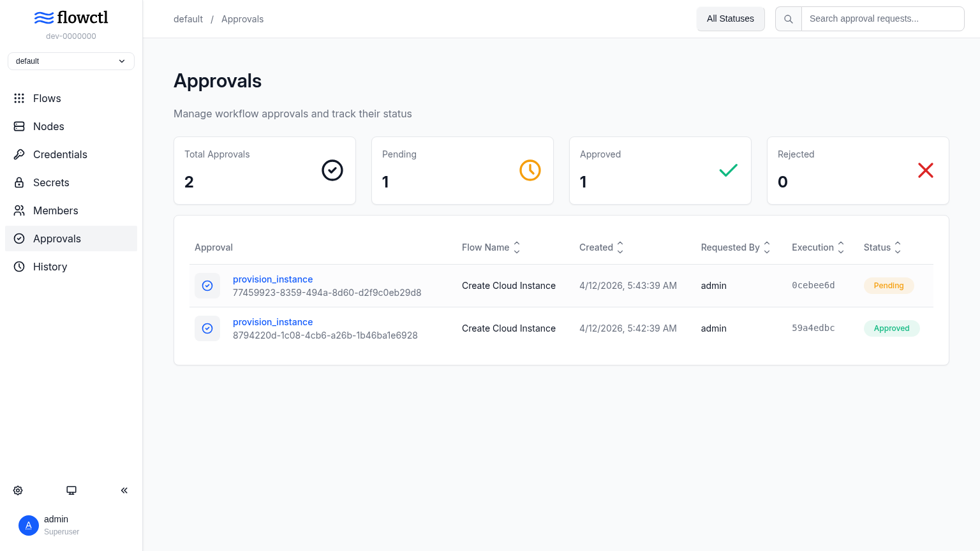Click the admin avatar icon

click(29, 525)
